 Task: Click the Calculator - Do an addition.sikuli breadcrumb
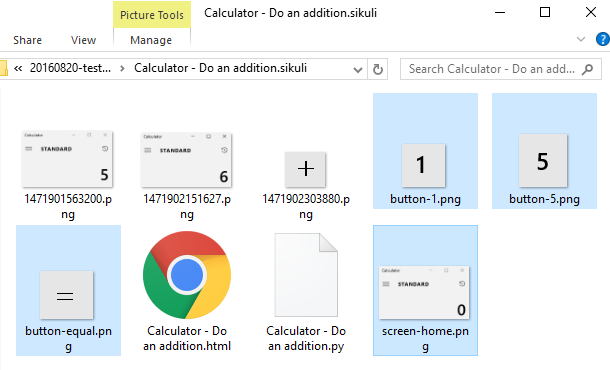(x=220, y=68)
